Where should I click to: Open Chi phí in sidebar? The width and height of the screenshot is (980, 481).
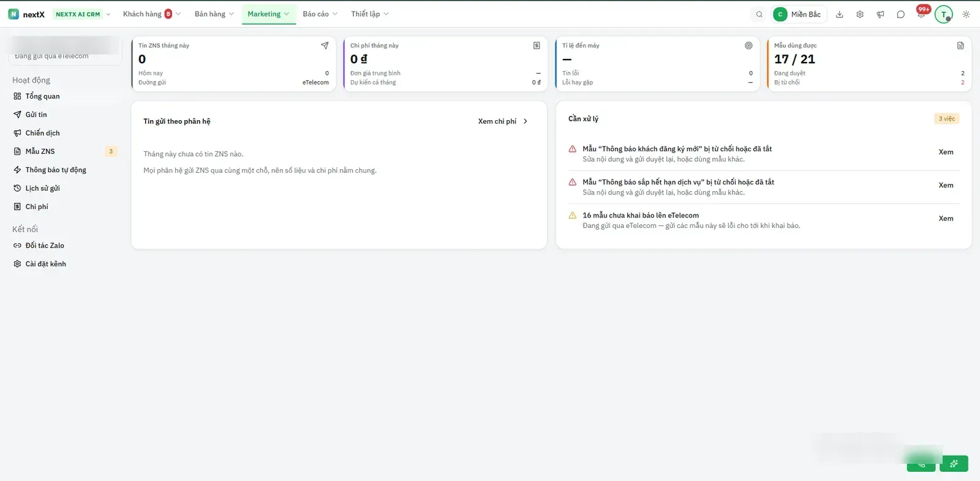pyautogui.click(x=65, y=206)
